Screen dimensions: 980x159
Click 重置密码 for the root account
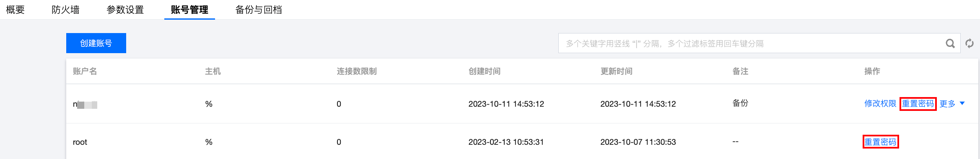[x=880, y=142]
